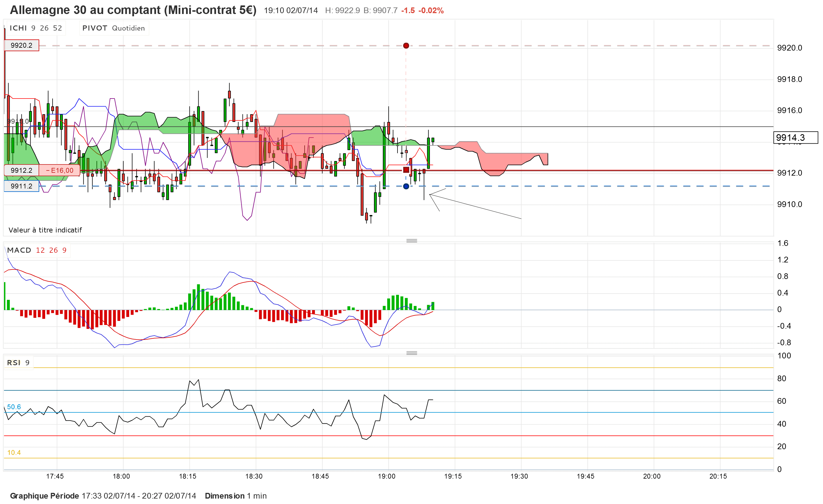The image size is (823, 504).
Task: Open RSI 9 indicator label
Action: [x=18, y=363]
